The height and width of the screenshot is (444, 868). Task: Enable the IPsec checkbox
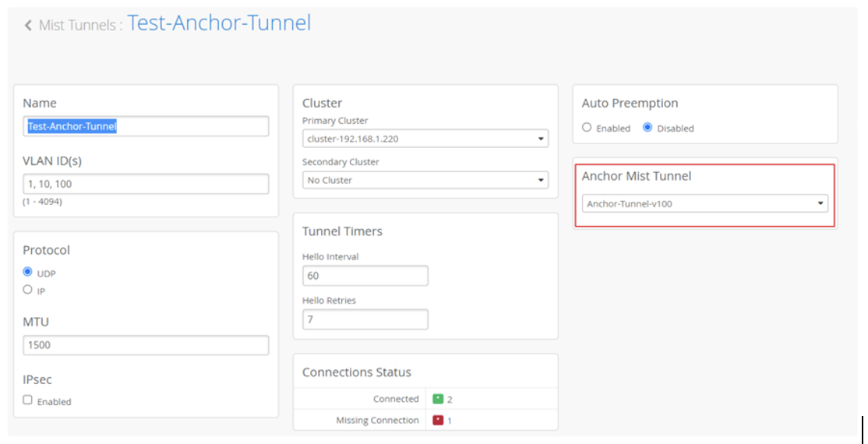point(28,400)
